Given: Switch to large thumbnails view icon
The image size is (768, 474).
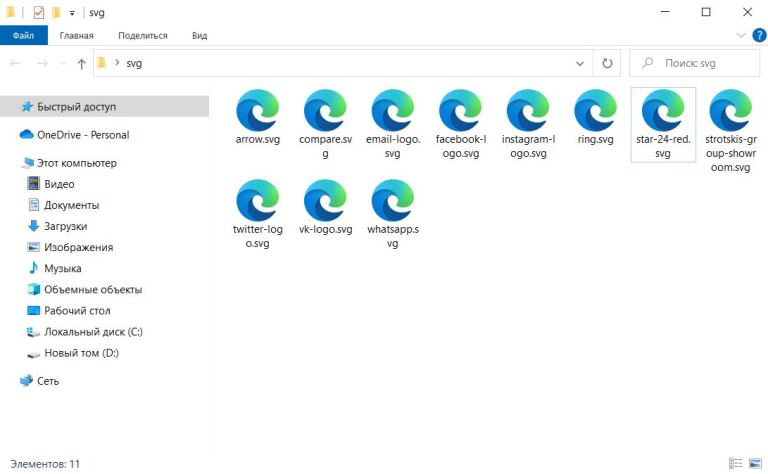Looking at the screenshot, I should point(755,463).
